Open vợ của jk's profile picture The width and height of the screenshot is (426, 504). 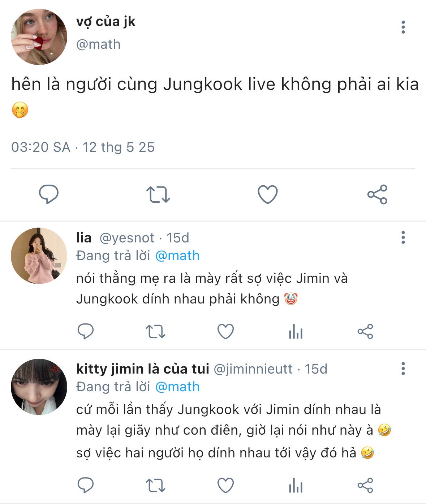39,37
